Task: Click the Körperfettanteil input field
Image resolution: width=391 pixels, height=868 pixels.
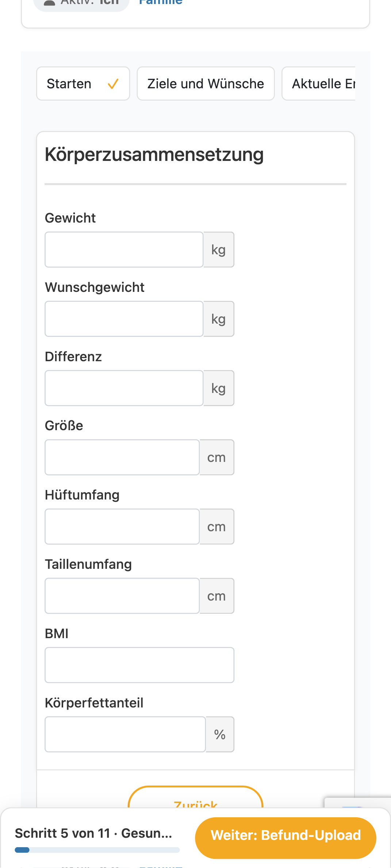Action: (125, 734)
